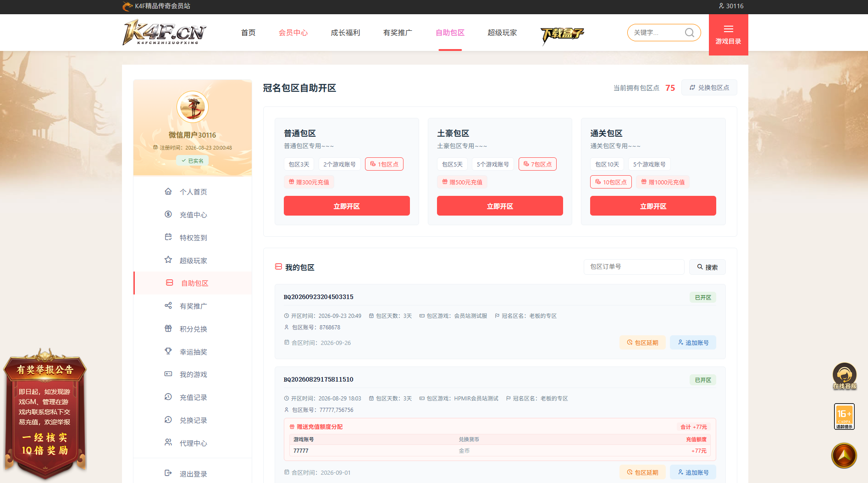Screen dimensions: 868x483
Task: Click the K4F.CN site logo
Action: point(164,33)
